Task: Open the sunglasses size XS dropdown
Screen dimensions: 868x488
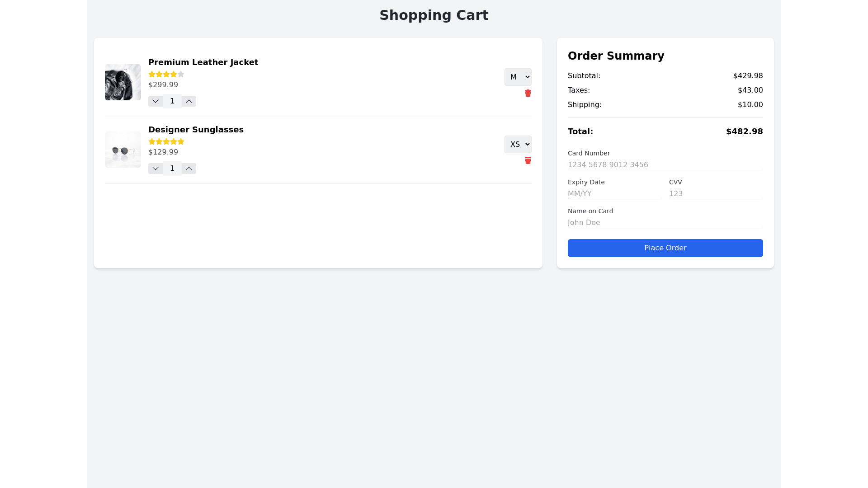Action: click(x=518, y=145)
